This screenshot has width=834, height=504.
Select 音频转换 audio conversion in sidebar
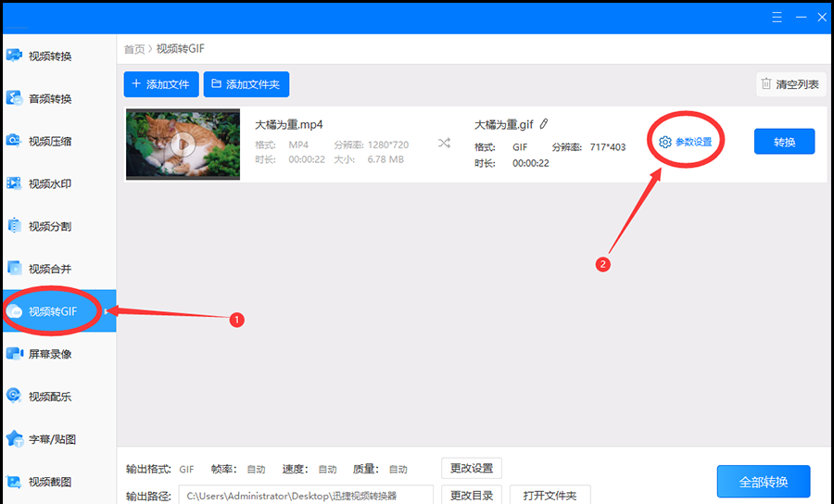(50, 99)
